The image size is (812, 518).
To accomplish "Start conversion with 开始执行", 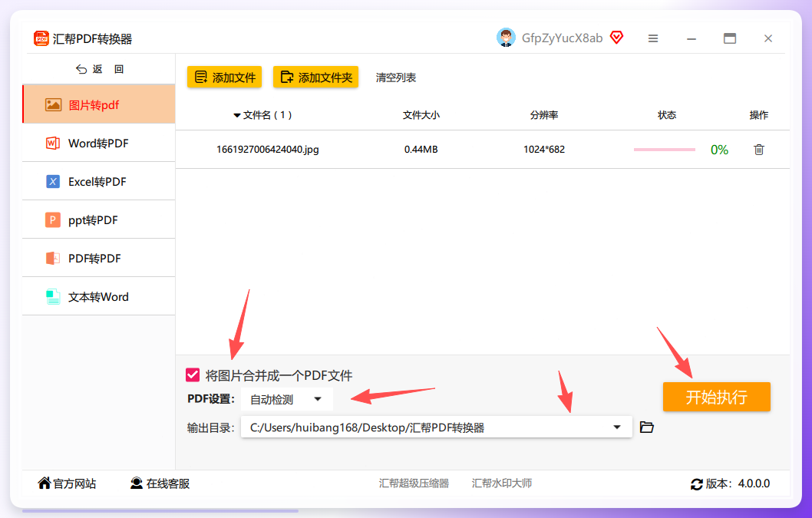I will (x=717, y=397).
